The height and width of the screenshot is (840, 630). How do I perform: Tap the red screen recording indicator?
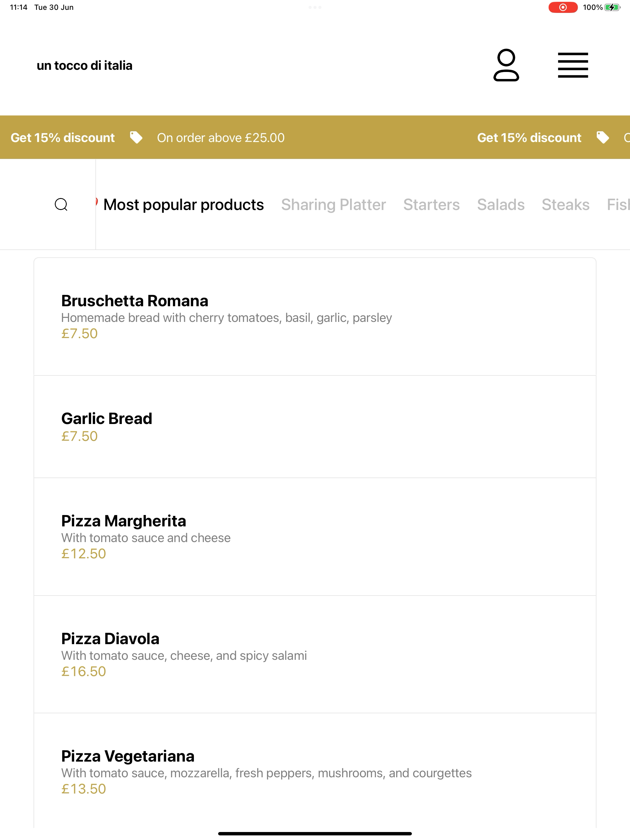pyautogui.click(x=563, y=7)
